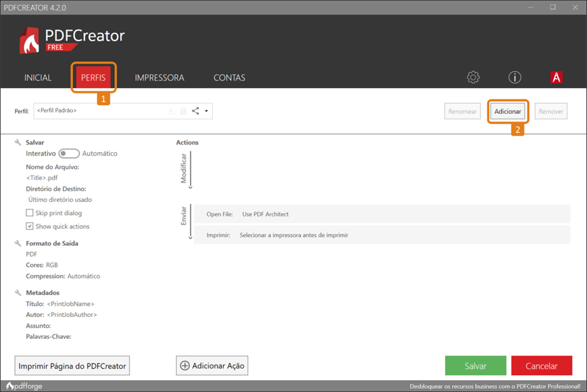Select the Imprimir action row
Image resolution: width=587 pixels, height=392 pixels.
381,235
